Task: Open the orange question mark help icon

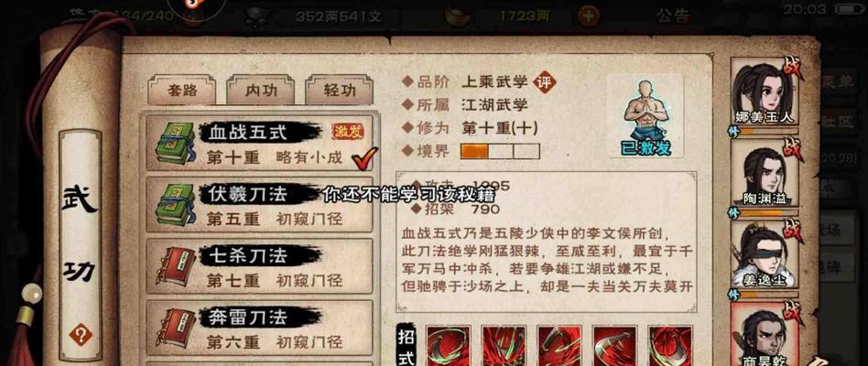Action: [81, 335]
